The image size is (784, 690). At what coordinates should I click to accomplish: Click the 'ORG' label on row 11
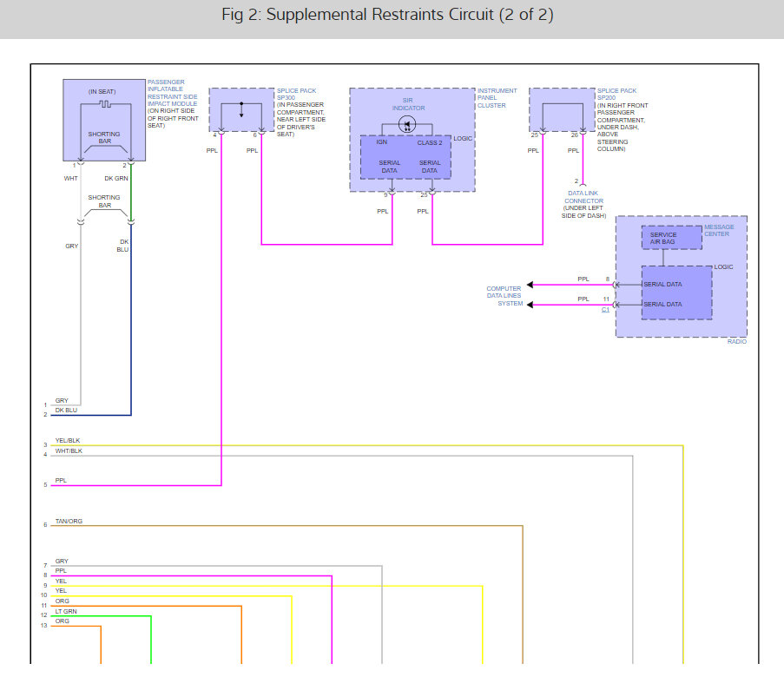[x=62, y=601]
